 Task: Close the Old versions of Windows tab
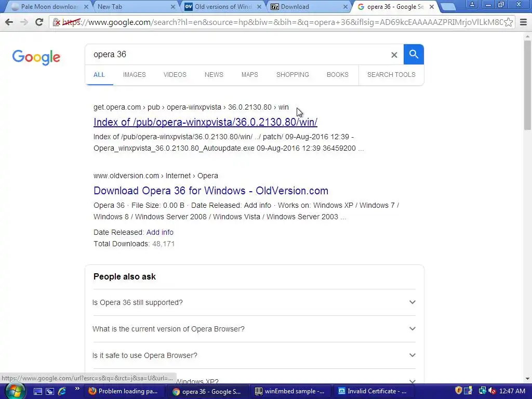pos(259,7)
